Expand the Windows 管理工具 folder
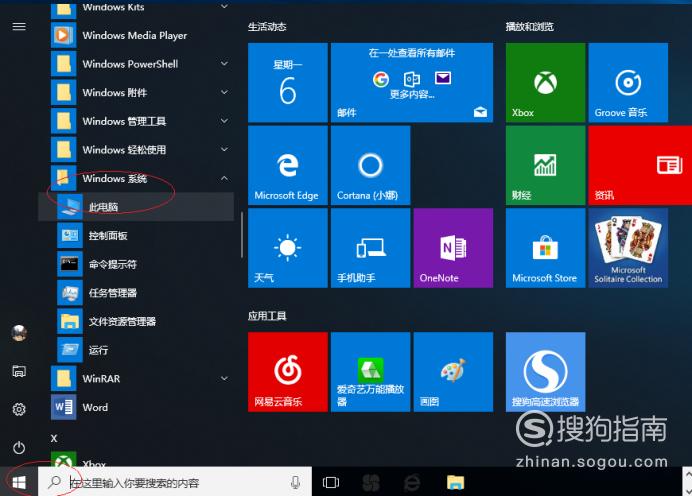Image resolution: width=692 pixels, height=496 pixels. point(136,121)
